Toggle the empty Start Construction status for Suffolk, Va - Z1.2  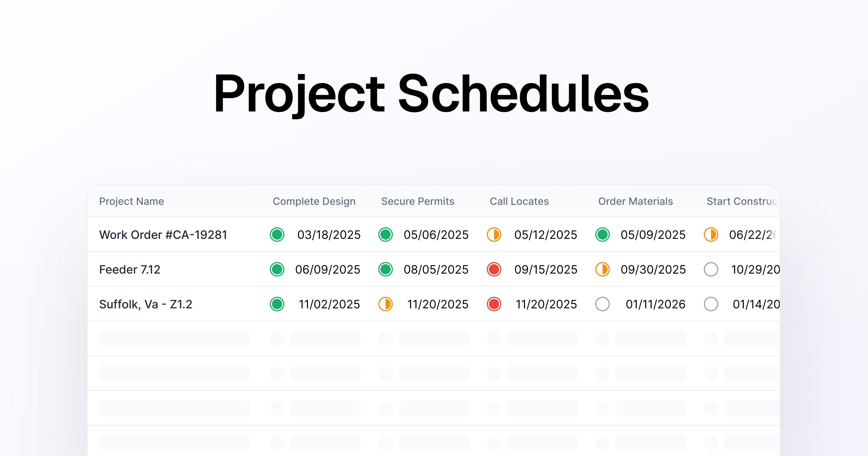(x=711, y=304)
